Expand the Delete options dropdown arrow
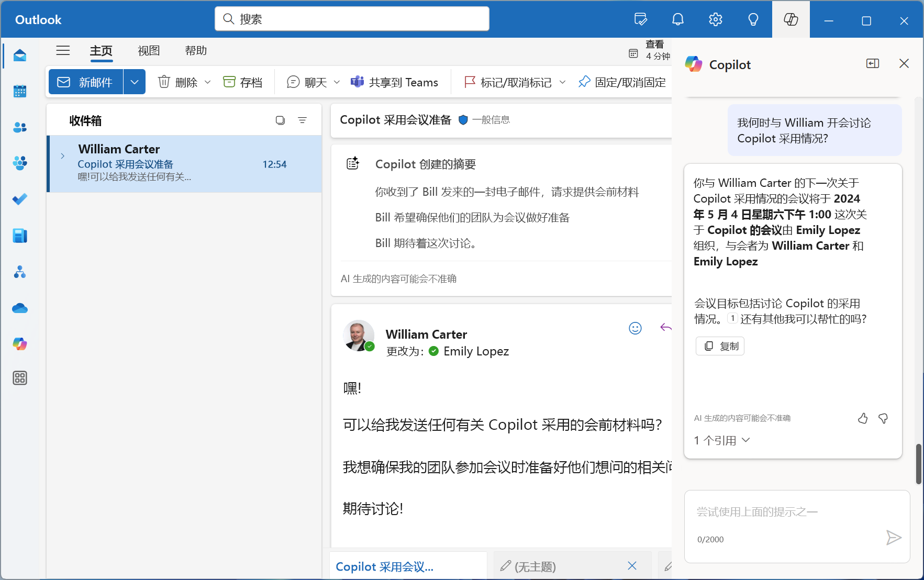The image size is (924, 580). 207,82
